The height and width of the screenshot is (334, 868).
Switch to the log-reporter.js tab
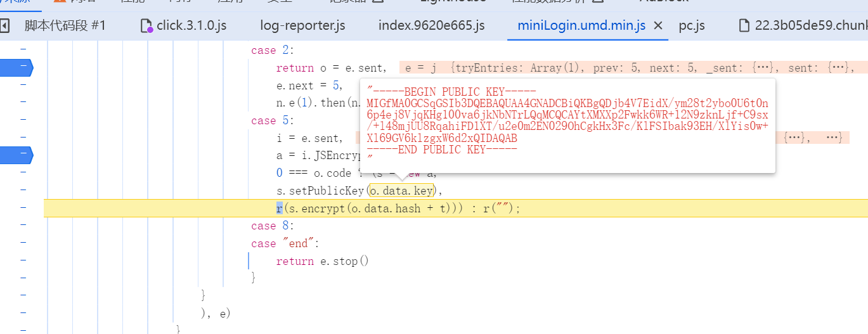pos(302,26)
